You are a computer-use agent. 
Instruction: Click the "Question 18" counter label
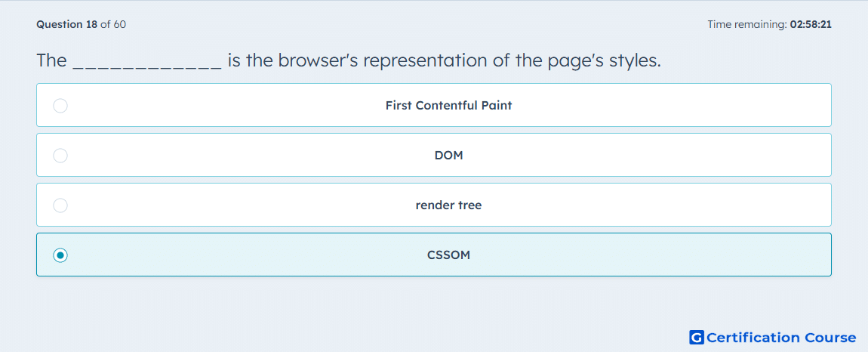pyautogui.click(x=67, y=24)
